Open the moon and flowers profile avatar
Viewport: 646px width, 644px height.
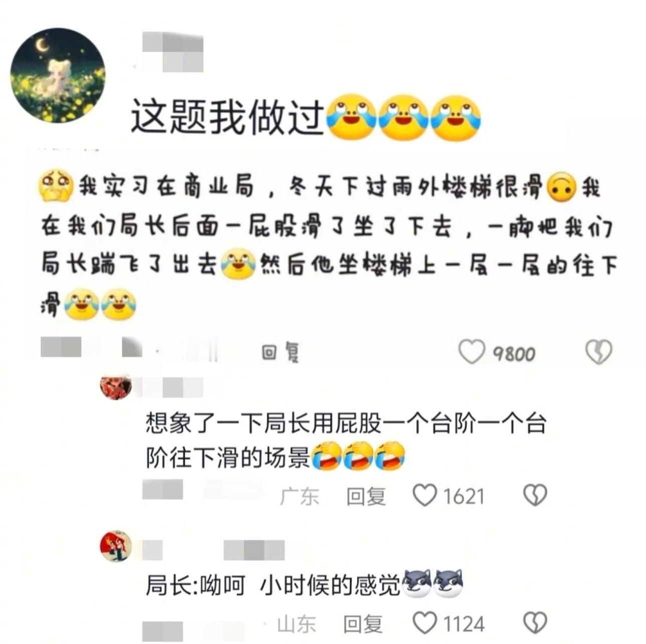[x=58, y=75]
